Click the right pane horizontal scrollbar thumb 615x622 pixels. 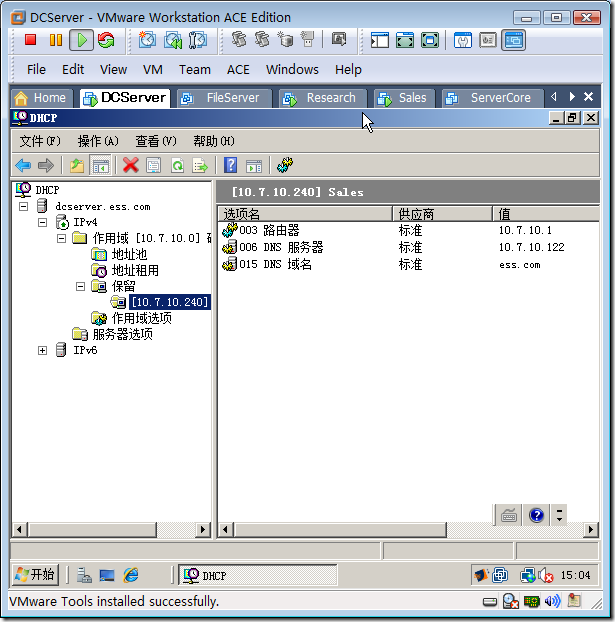point(340,530)
